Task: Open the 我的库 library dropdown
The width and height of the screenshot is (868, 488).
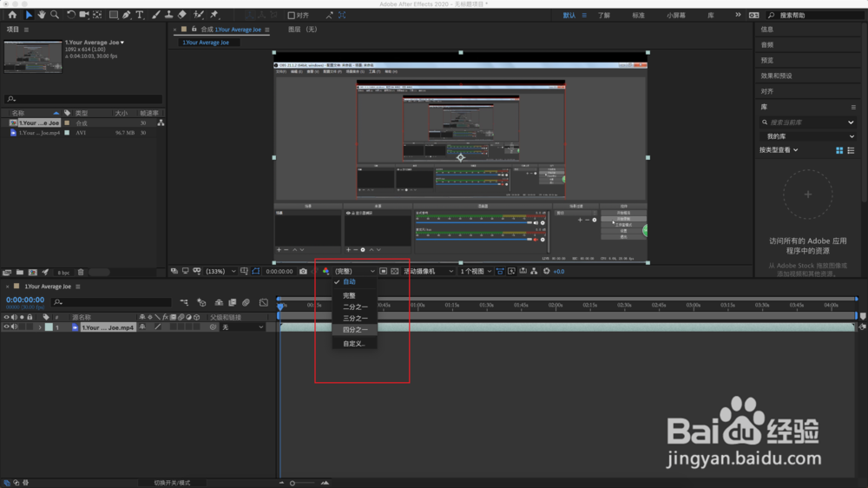Action: [x=809, y=136]
